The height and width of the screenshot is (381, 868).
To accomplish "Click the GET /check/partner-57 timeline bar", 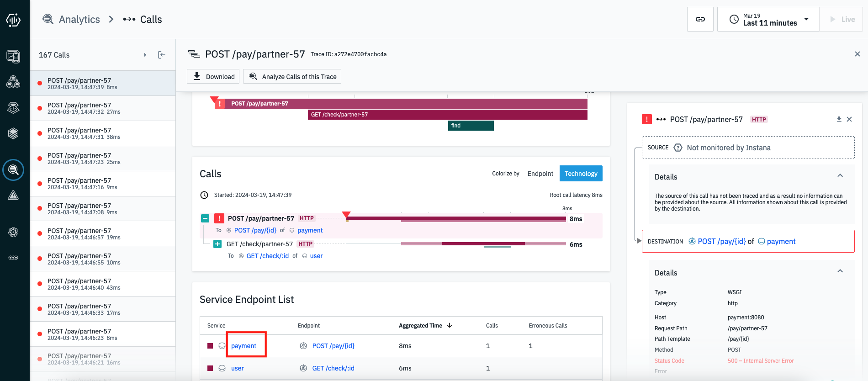I will coord(448,115).
